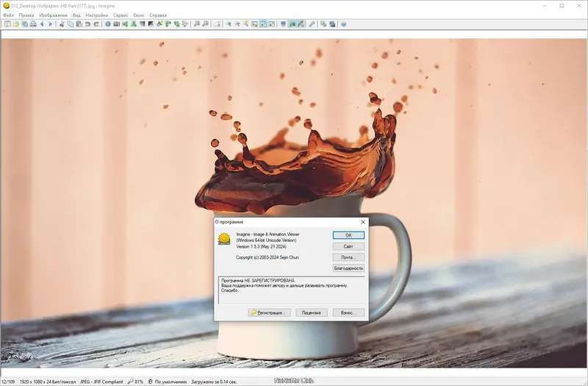588x386 pixels.
Task: Click the 'По умолчанию' status entry
Action: coord(168,382)
